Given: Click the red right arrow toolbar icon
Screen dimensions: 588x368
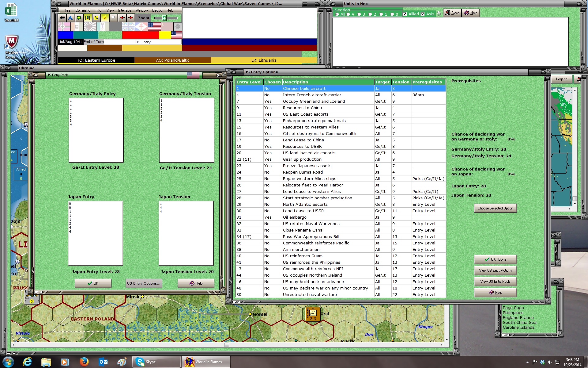Looking at the screenshot, I should [131, 18].
